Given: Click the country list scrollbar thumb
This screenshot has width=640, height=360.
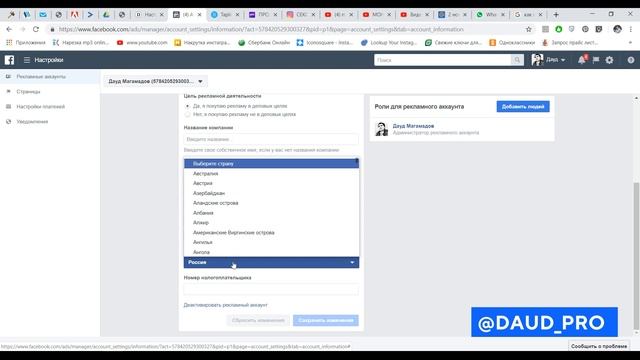Looking at the screenshot, I should [x=357, y=162].
